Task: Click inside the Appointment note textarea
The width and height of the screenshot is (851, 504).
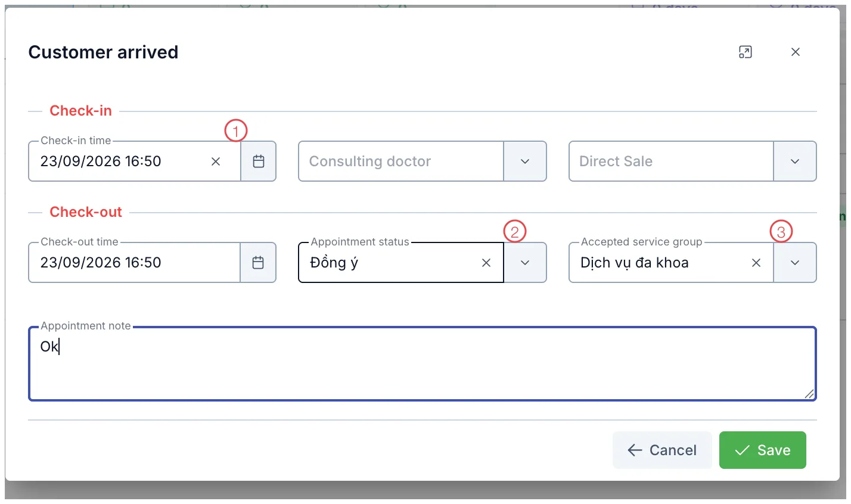Action: [x=422, y=364]
